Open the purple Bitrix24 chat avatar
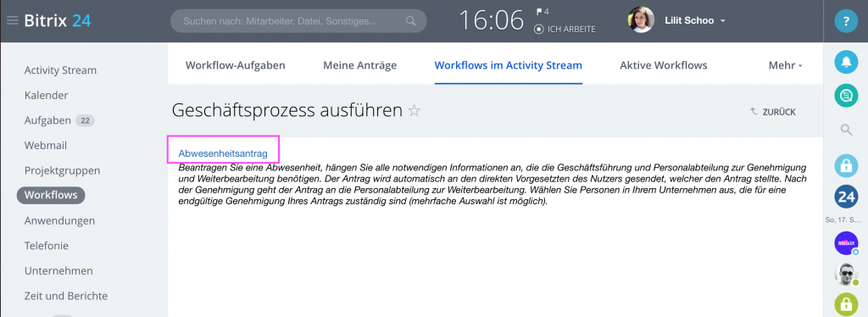 tap(846, 243)
